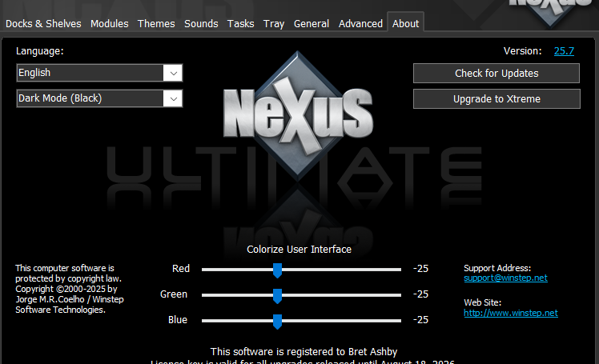Click the Red colorize slider handle
The width and height of the screenshot is (599, 364).
coord(277,270)
